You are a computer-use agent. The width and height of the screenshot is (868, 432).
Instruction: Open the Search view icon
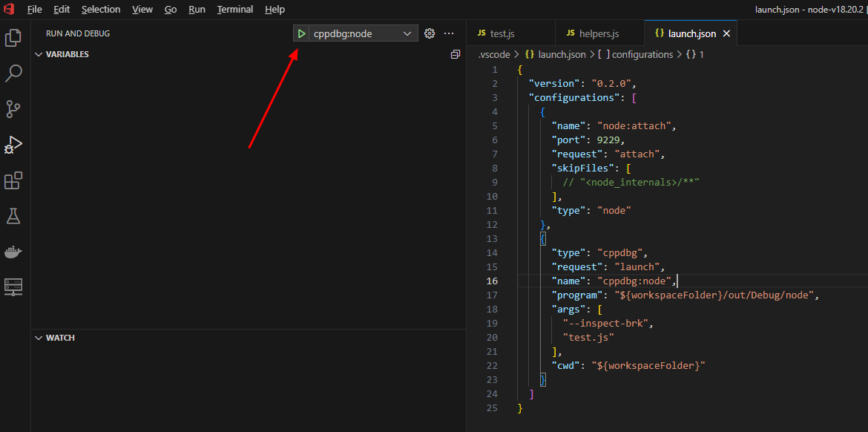pos(13,73)
